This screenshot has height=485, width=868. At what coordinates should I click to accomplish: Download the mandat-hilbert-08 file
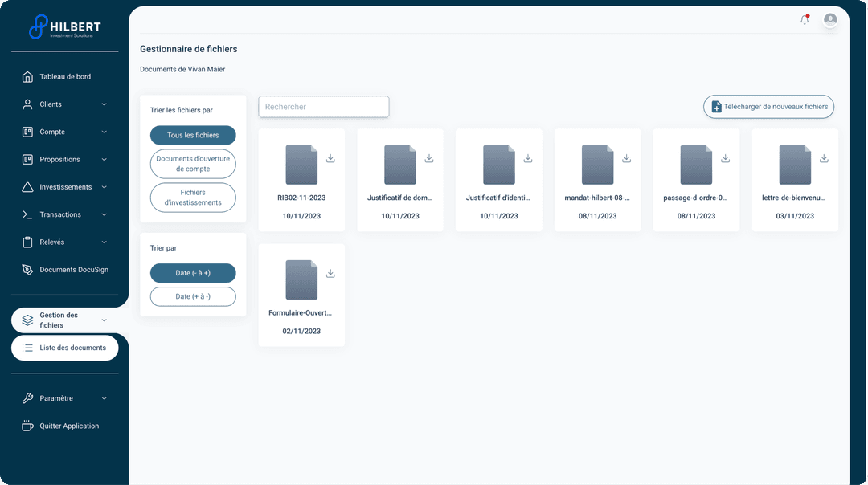(627, 159)
